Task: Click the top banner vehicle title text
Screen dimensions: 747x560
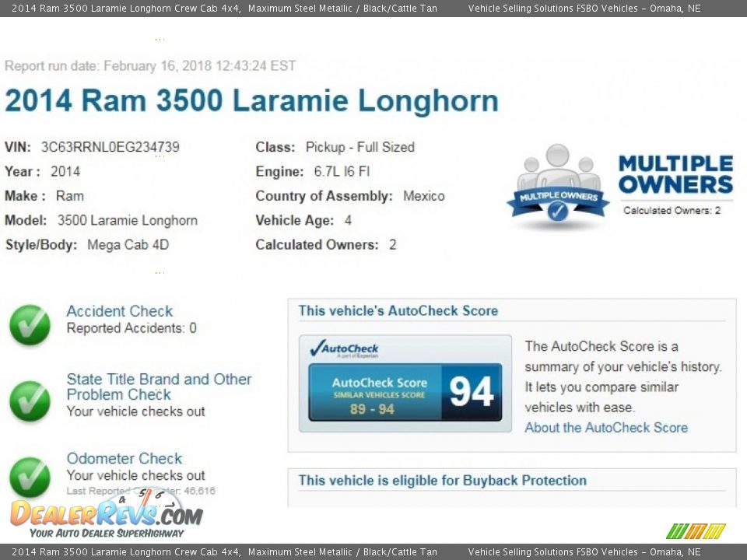Action: click(224, 8)
